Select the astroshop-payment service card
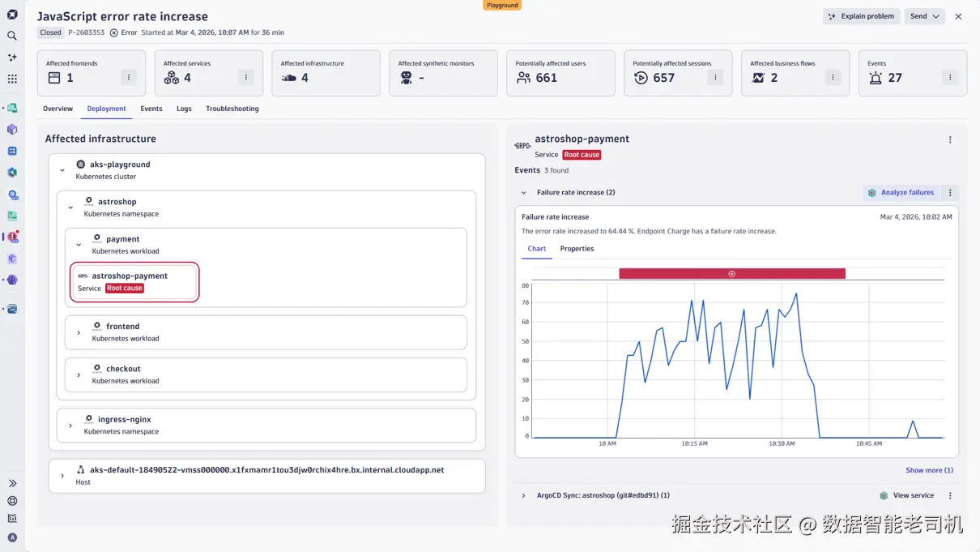The height and width of the screenshot is (552, 980). click(x=134, y=282)
